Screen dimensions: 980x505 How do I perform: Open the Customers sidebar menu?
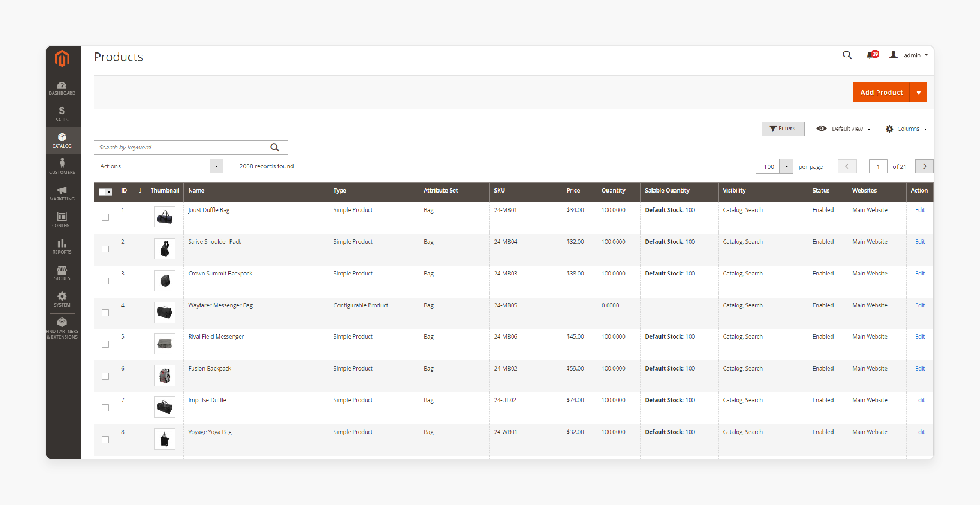coord(62,166)
